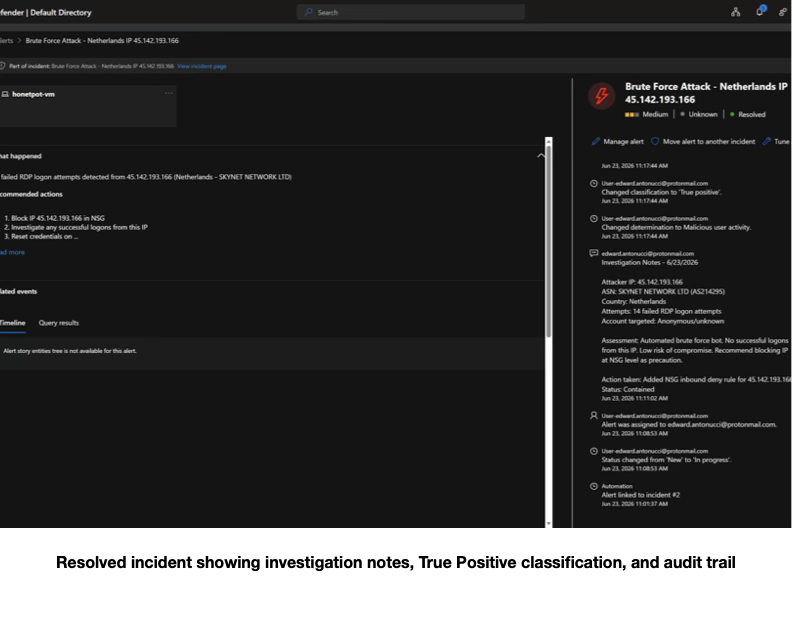Click 'Investigate any successful logons from this IP'
The image size is (792, 624).
click(x=79, y=227)
